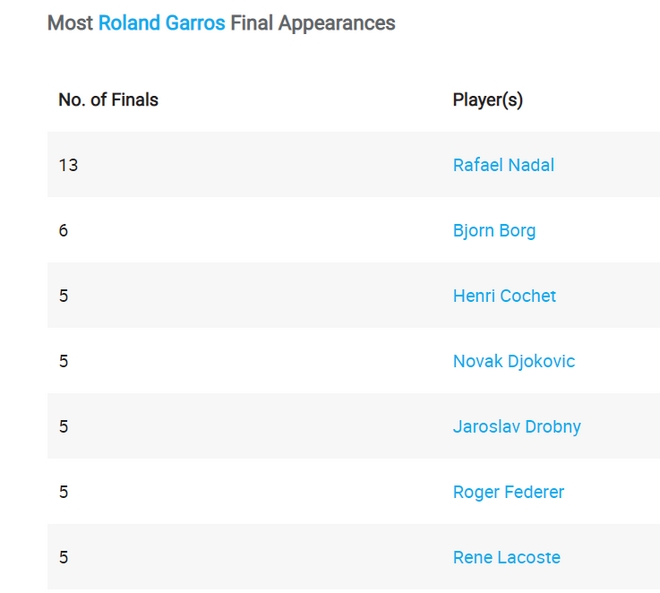Click the word 'Most' in the heading
The image size is (660, 593).
point(70,23)
